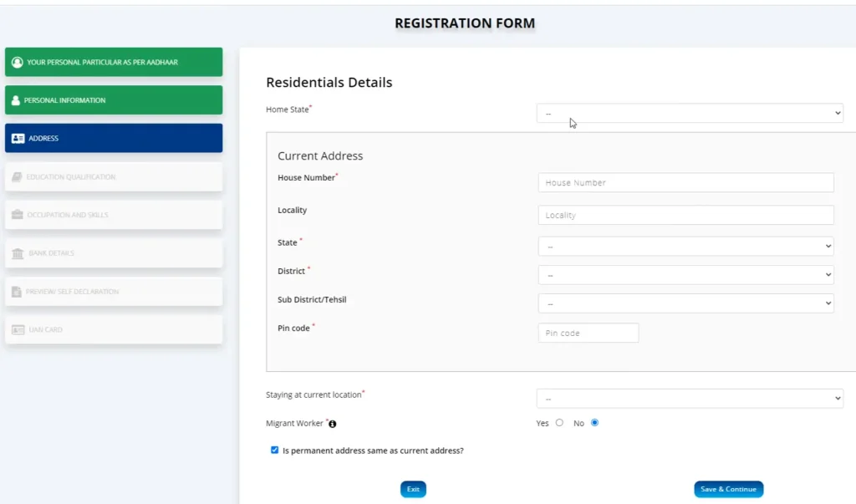Select Yes for Migrant Worker

coord(559,423)
